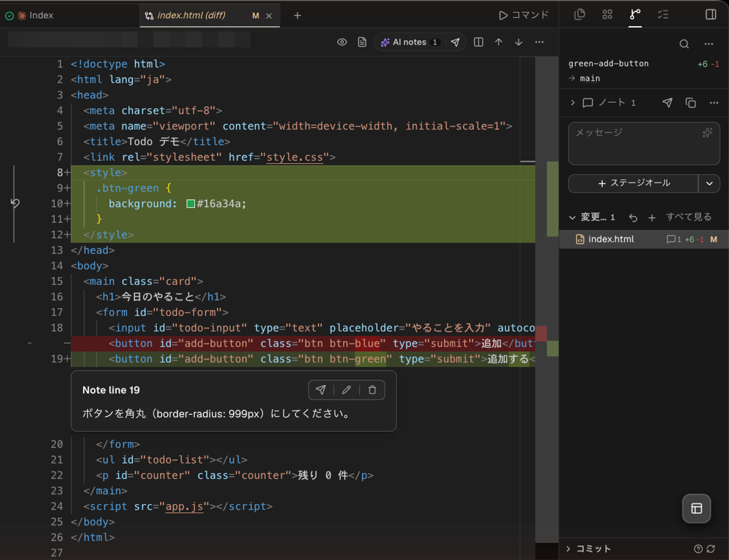Screen dimensions: 729x560
Task: Send the line 19 note
Action: coord(321,390)
